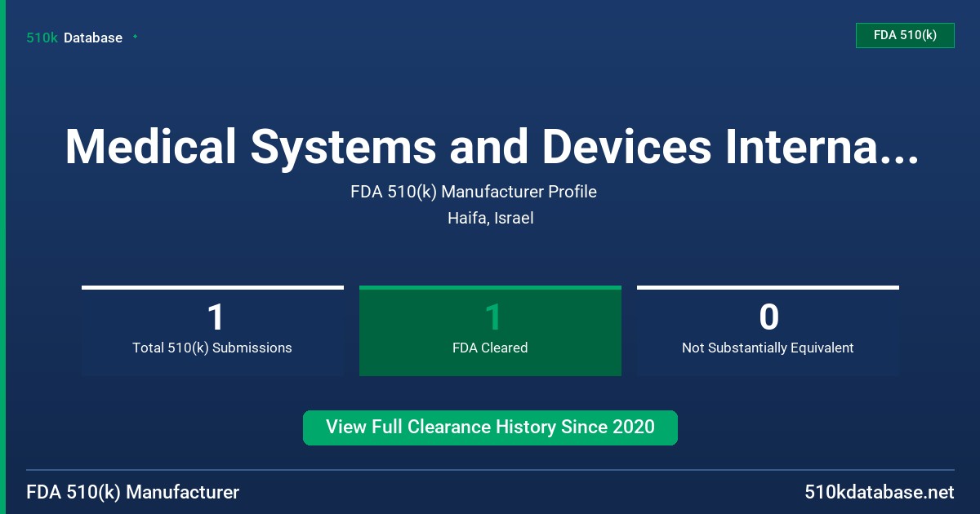This screenshot has width=980, height=514.
Task: Open the Not Substantially Equivalent card
Action: click(x=768, y=330)
